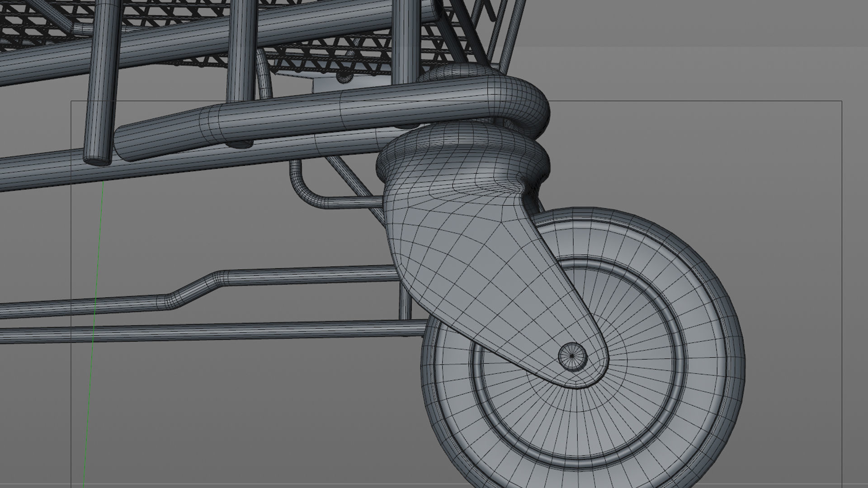The height and width of the screenshot is (488, 868).
Task: Select the green axis line in the viewport
Action: click(94, 334)
